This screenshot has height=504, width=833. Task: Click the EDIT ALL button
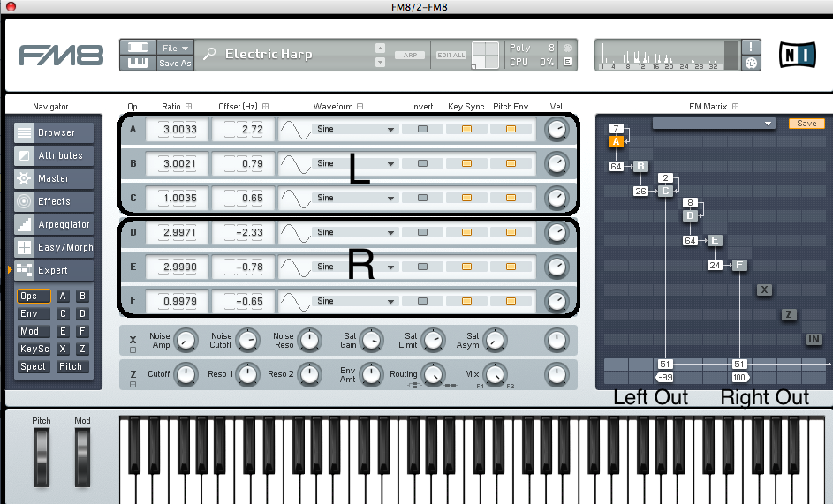(451, 56)
